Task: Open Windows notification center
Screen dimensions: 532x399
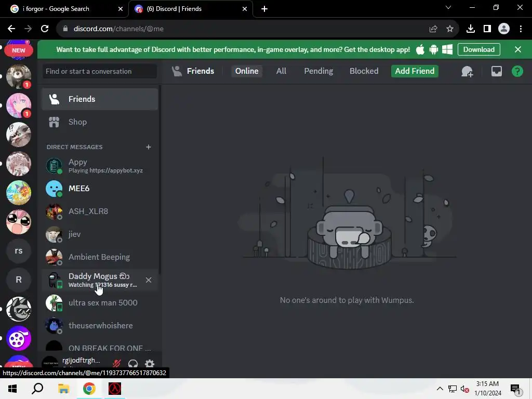Action: click(515, 390)
